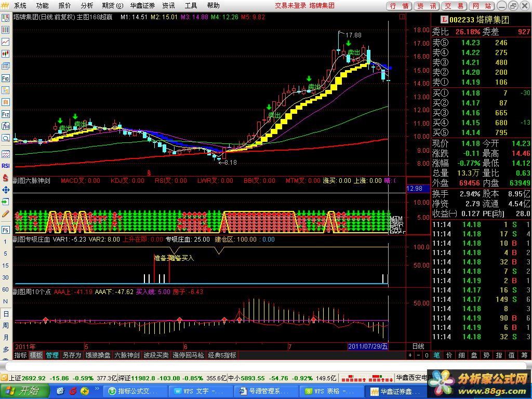Select the RSI indicator icon
This screenshot has width=532, height=399.
tap(5, 166)
